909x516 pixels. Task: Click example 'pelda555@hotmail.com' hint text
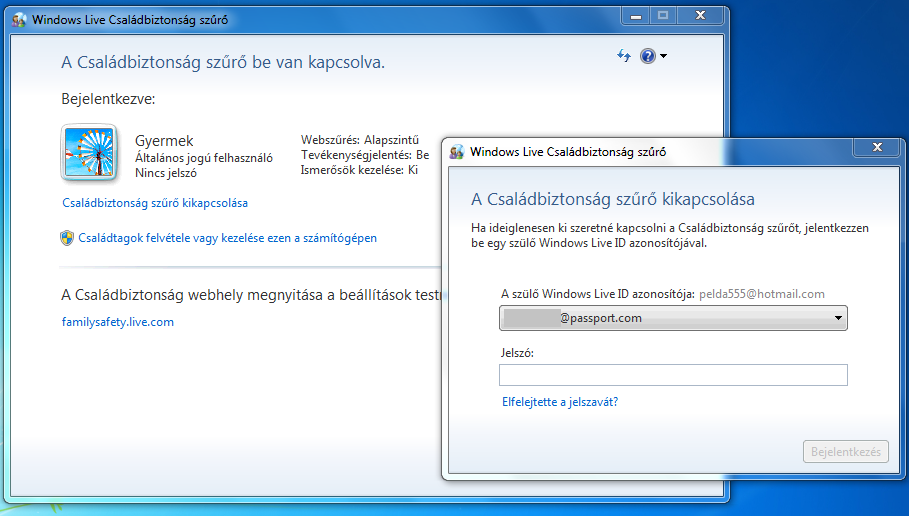(762, 294)
